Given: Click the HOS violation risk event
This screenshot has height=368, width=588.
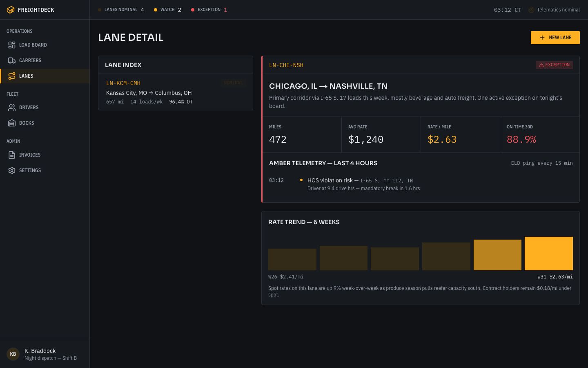Looking at the screenshot, I should pos(421,184).
